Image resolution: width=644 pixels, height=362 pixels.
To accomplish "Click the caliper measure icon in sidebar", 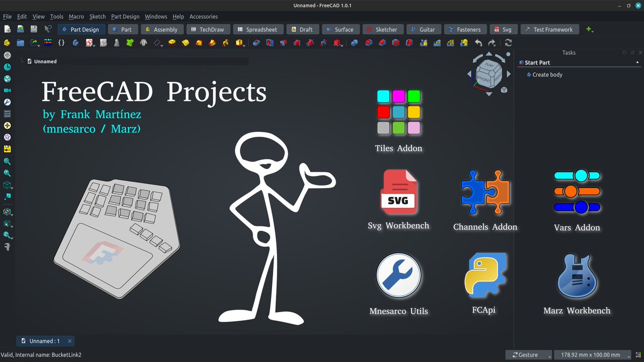I will 8,247.
